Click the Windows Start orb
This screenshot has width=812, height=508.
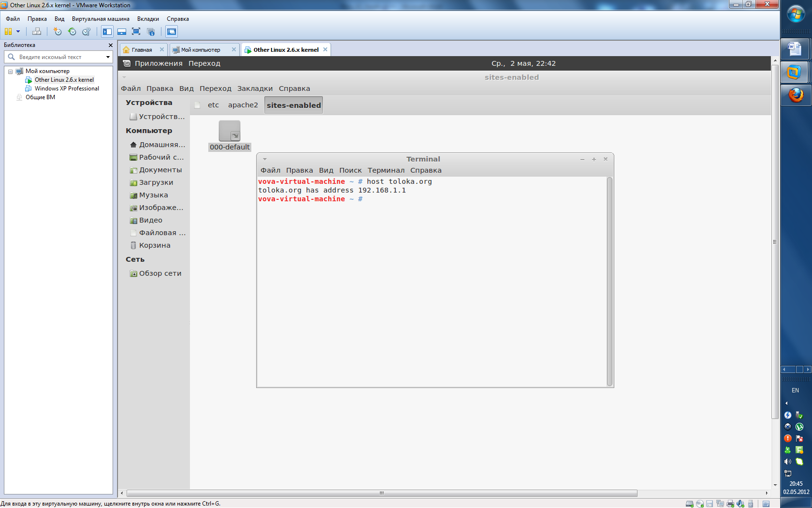coord(796,14)
